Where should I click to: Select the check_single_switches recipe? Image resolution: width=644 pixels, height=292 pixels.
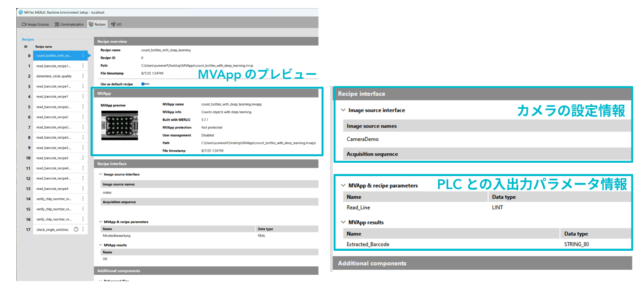click(52, 230)
